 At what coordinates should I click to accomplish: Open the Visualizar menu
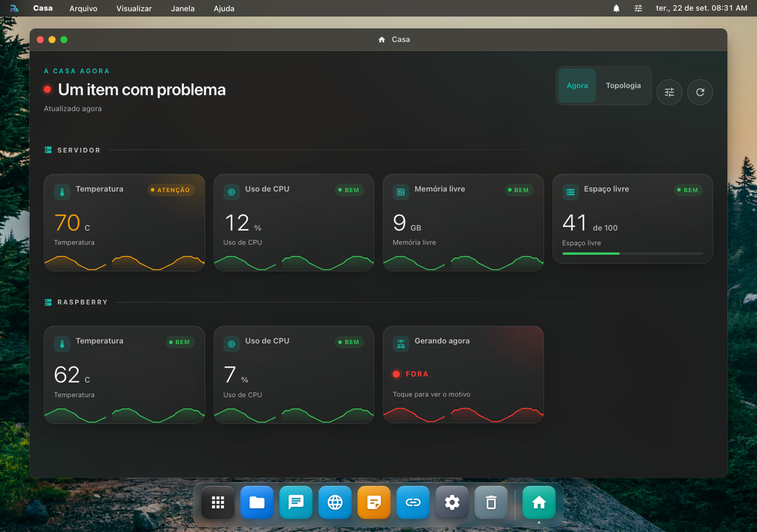coord(134,8)
